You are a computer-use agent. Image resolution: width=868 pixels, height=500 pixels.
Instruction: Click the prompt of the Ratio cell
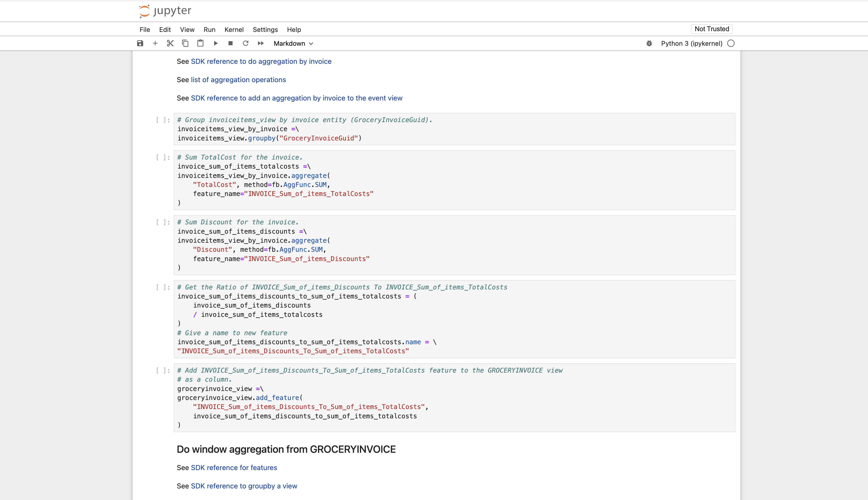point(163,287)
